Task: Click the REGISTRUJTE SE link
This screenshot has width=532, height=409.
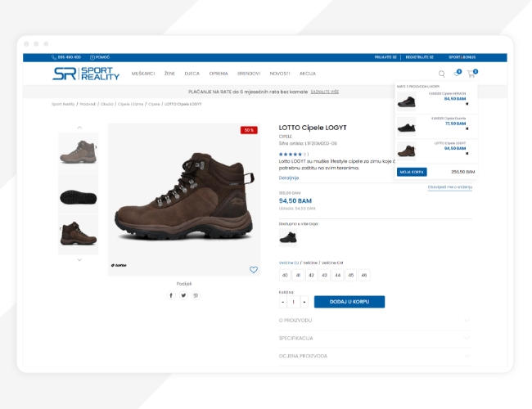Action: coord(420,57)
